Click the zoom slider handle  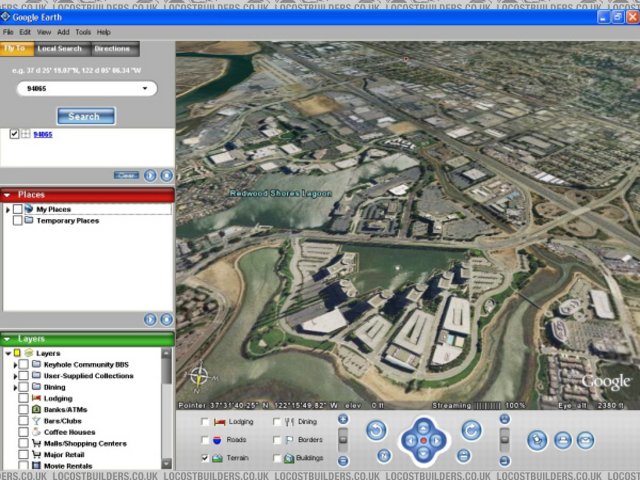click(x=343, y=440)
